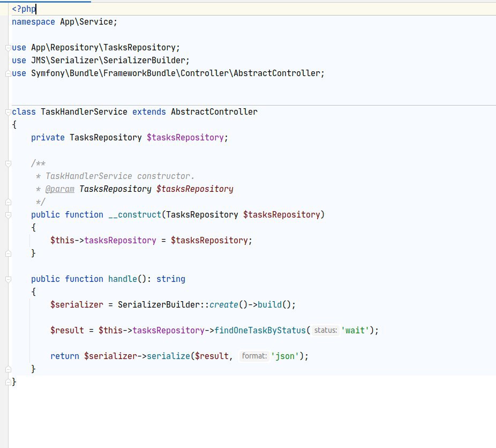Collapse the TaskHandlerService class fold marker

8,112
